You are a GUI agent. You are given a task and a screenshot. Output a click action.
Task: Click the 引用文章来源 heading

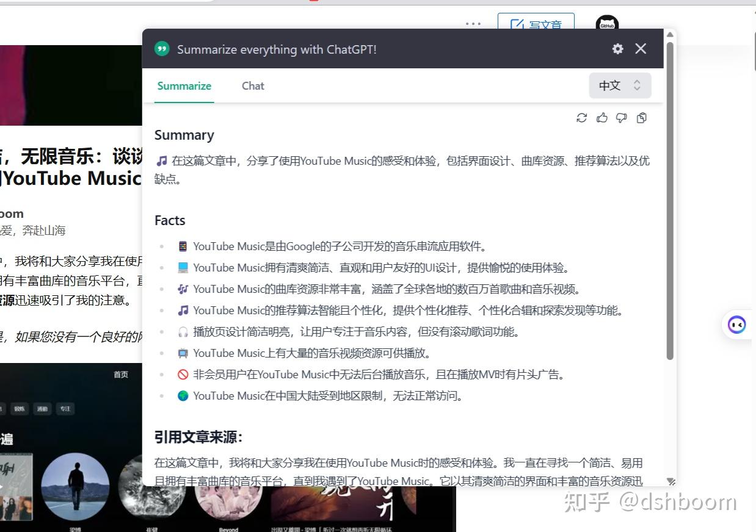[198, 437]
